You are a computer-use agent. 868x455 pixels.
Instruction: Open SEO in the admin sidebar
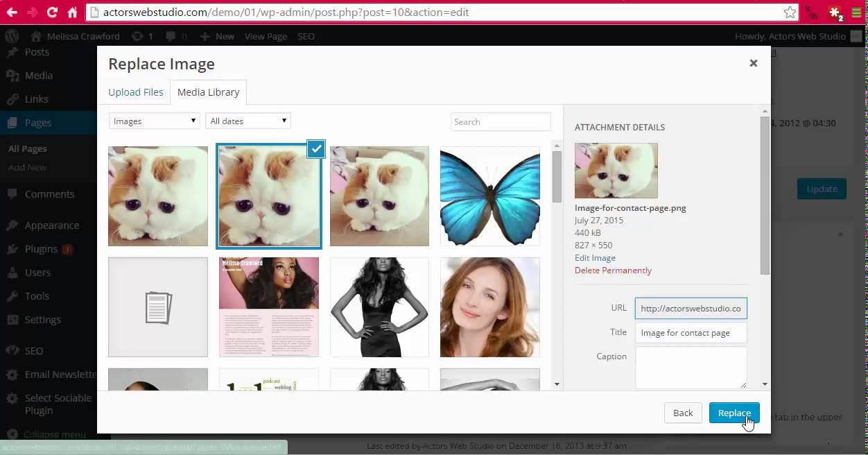pos(34,351)
